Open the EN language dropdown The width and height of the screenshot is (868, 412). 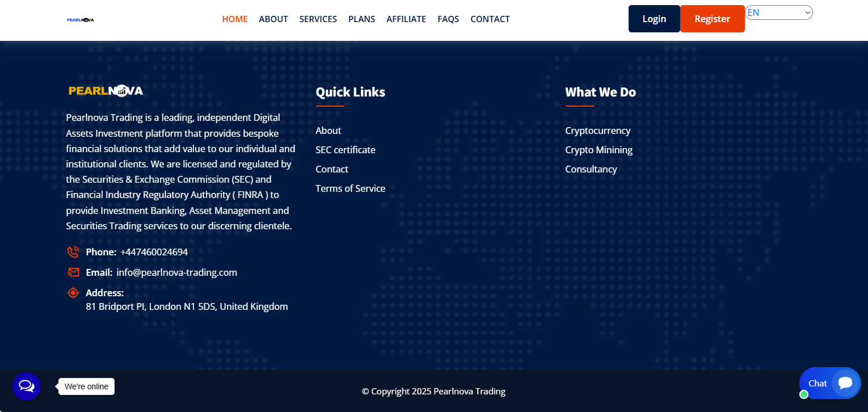(779, 12)
